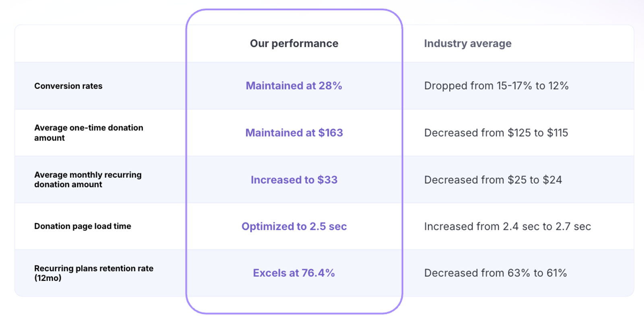Click "Decreased from $125 to $115" cell
This screenshot has width=644, height=321.
pos(496,133)
